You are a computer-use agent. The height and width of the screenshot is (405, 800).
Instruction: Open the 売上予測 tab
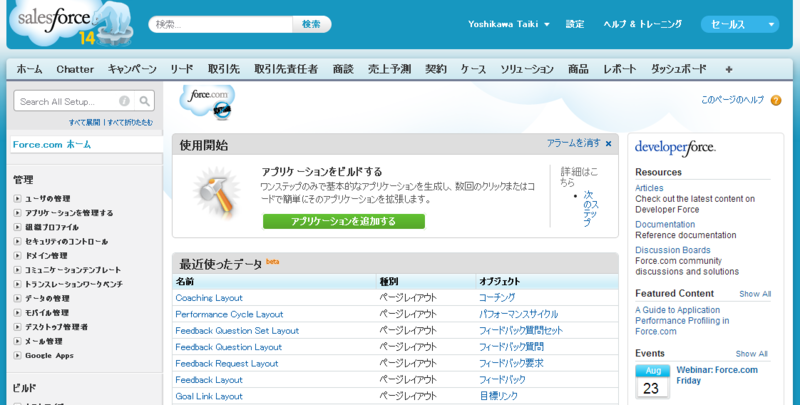pyautogui.click(x=390, y=69)
